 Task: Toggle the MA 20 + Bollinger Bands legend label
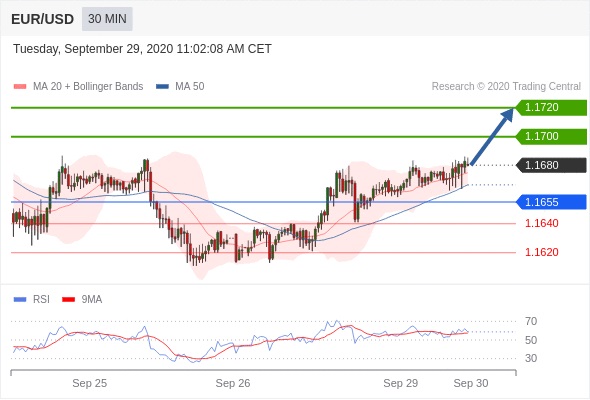click(88, 87)
